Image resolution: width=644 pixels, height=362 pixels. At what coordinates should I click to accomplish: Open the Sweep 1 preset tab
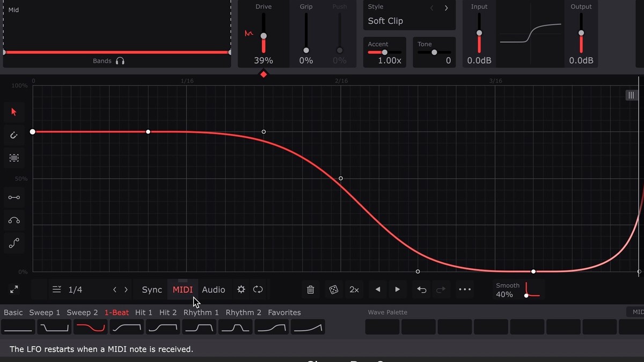pos(45,313)
